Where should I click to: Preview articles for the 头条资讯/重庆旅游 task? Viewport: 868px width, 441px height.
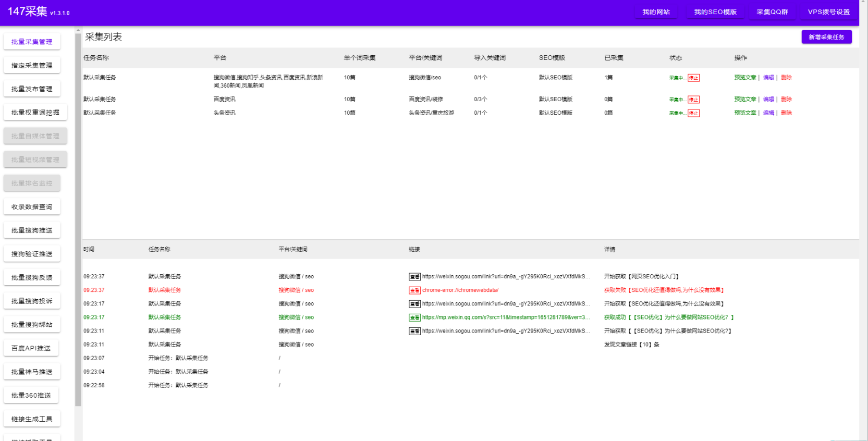tap(745, 113)
